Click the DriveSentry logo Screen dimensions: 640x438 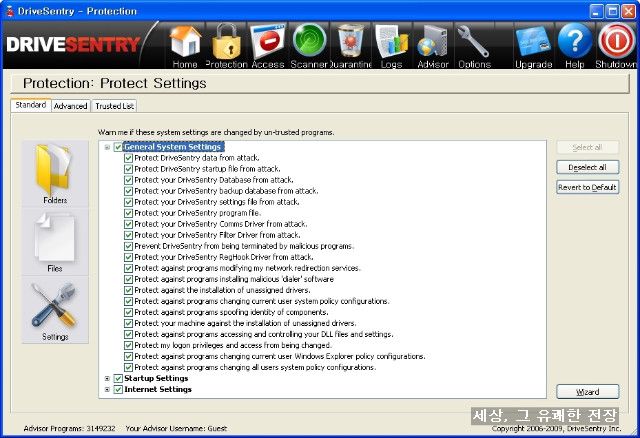point(73,44)
